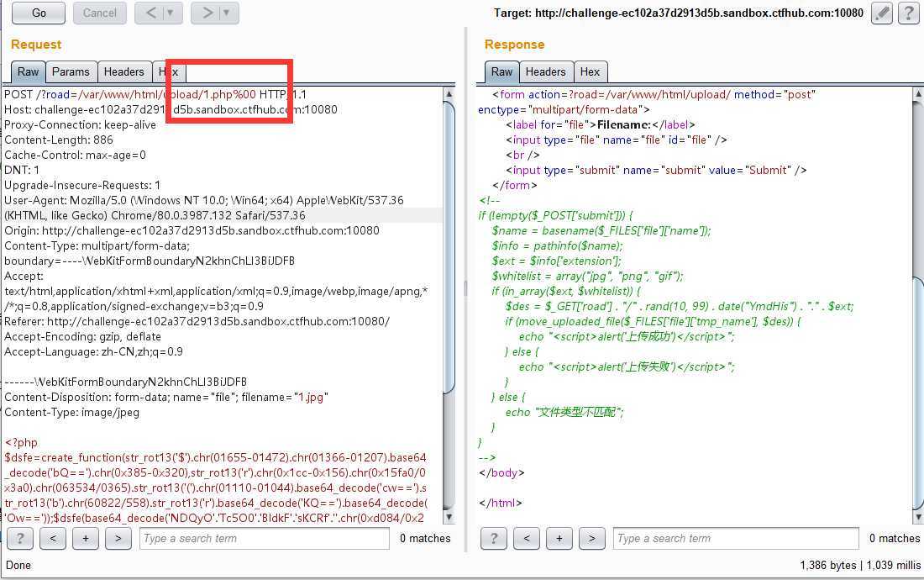Click the response pane vertical scrollbar thumb
This screenshot has width=924, height=580.
click(918, 392)
